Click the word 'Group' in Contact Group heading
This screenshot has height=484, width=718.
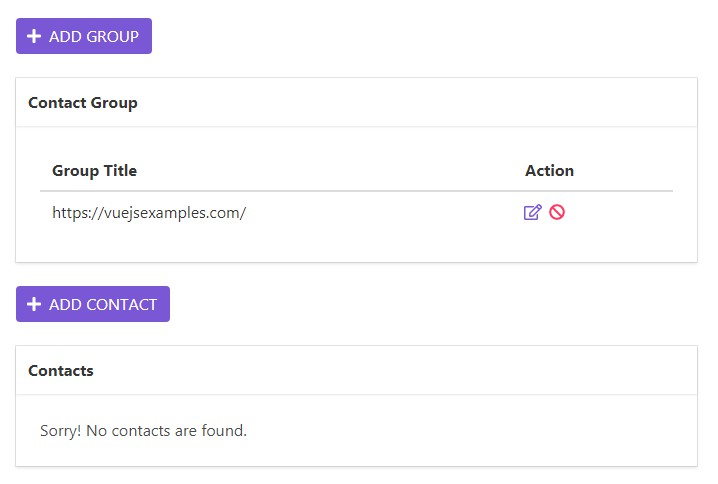pos(114,102)
